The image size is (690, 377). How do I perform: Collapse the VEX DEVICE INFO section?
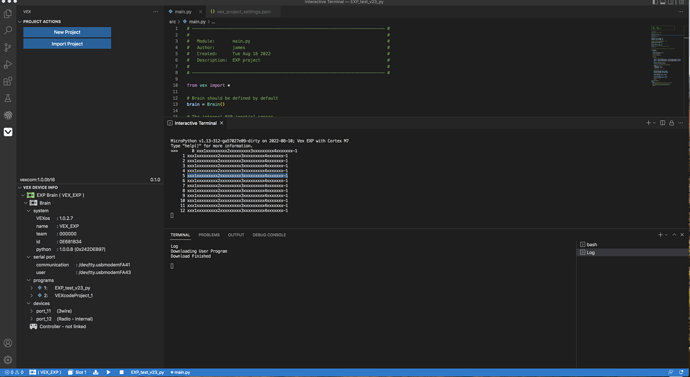tap(20, 187)
